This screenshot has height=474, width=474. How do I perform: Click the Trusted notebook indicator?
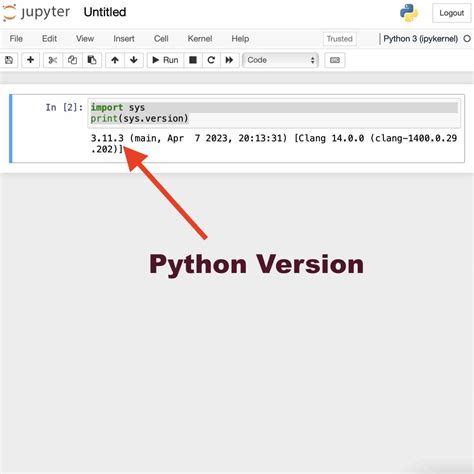339,39
